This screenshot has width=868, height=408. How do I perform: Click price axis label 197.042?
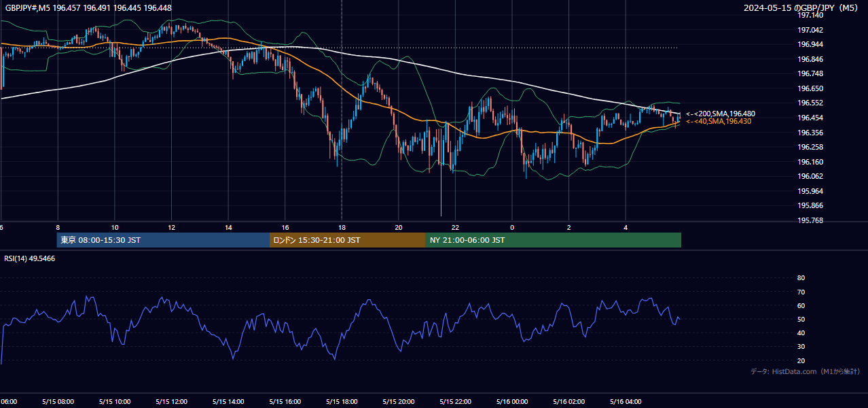[810, 30]
